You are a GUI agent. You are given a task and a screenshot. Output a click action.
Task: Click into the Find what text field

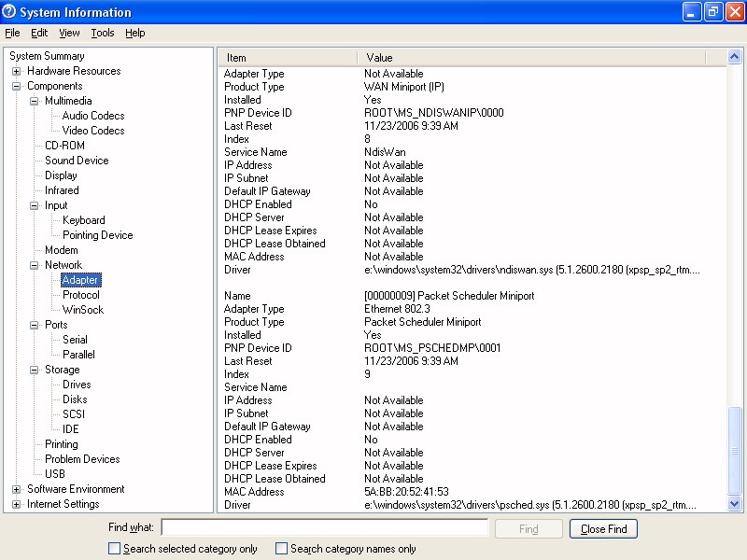(x=325, y=528)
